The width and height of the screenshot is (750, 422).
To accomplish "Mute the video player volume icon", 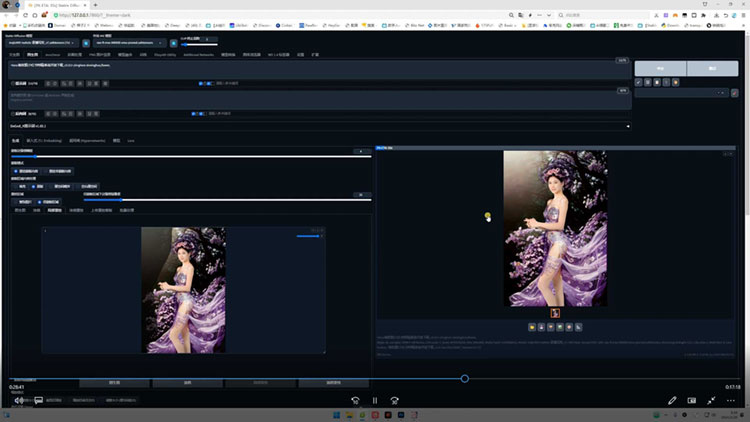I will coord(19,400).
